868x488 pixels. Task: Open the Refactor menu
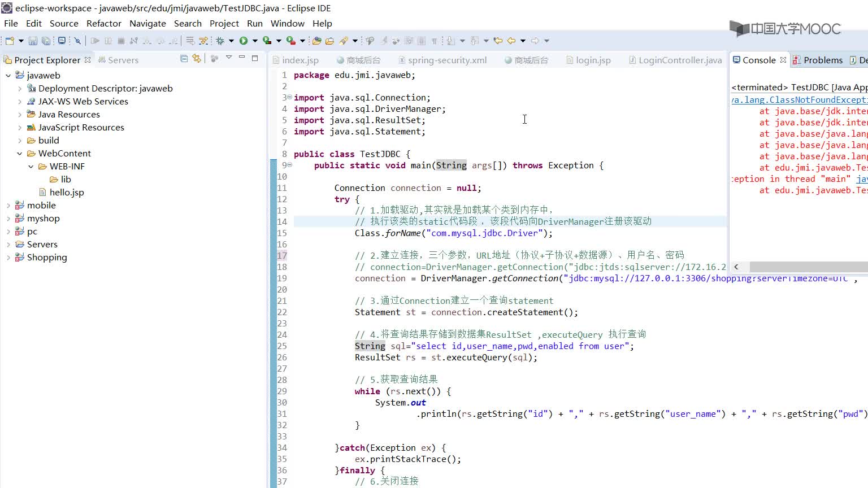pyautogui.click(x=104, y=23)
